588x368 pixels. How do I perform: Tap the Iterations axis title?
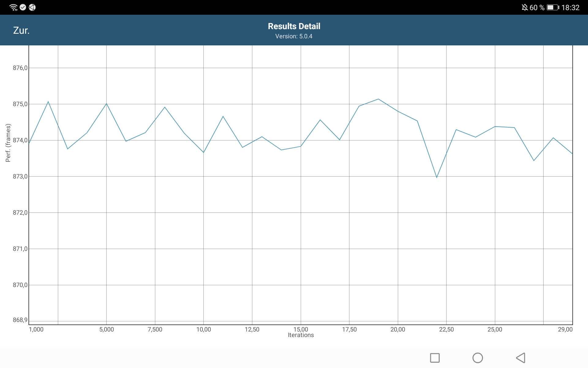[301, 335]
